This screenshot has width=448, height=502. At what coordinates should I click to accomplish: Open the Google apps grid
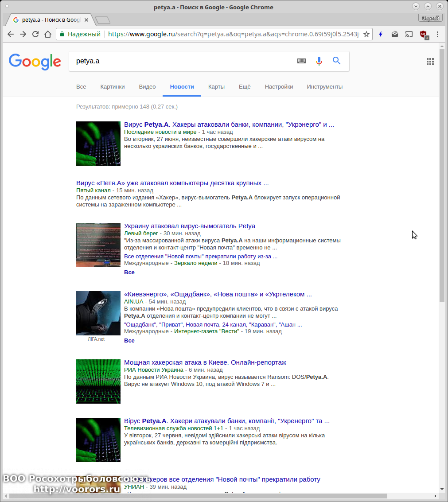click(x=430, y=62)
